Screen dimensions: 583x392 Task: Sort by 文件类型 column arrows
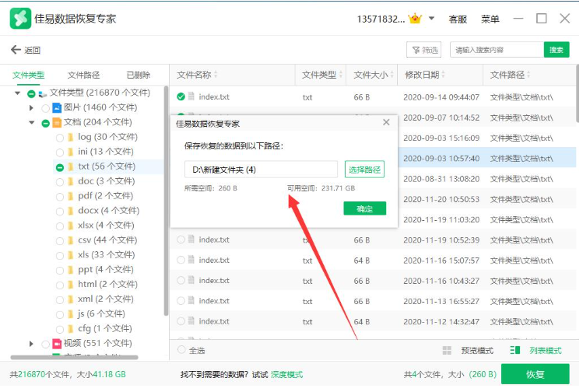(x=341, y=75)
